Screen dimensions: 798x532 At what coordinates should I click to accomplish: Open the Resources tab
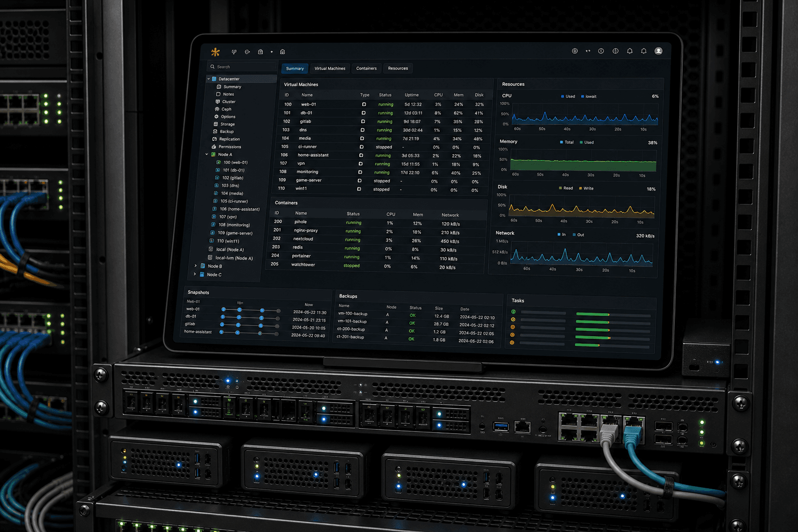(x=398, y=69)
